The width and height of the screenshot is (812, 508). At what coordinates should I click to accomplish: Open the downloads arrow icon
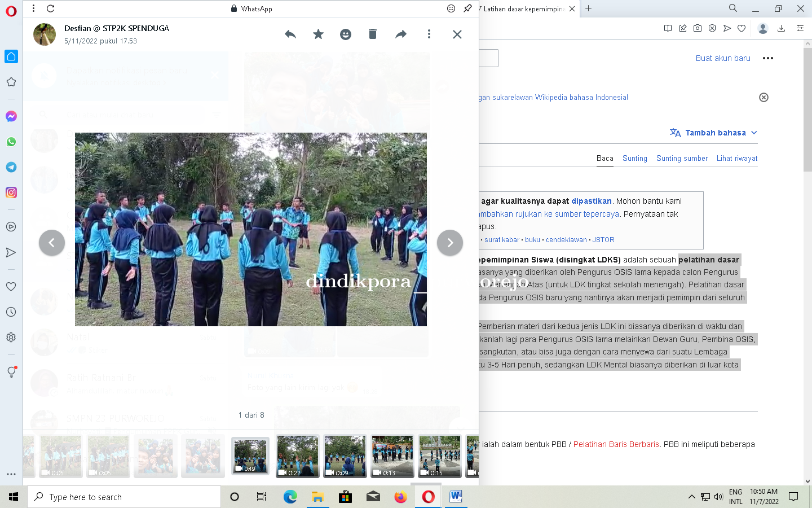point(782,28)
